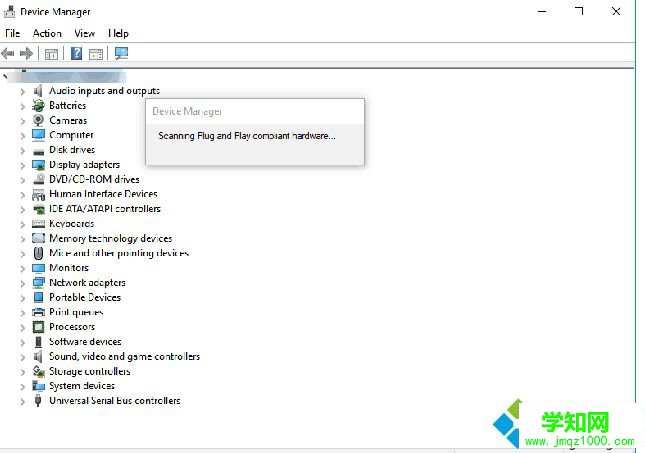
Task: Click the Storage controllers icon
Action: click(x=39, y=371)
